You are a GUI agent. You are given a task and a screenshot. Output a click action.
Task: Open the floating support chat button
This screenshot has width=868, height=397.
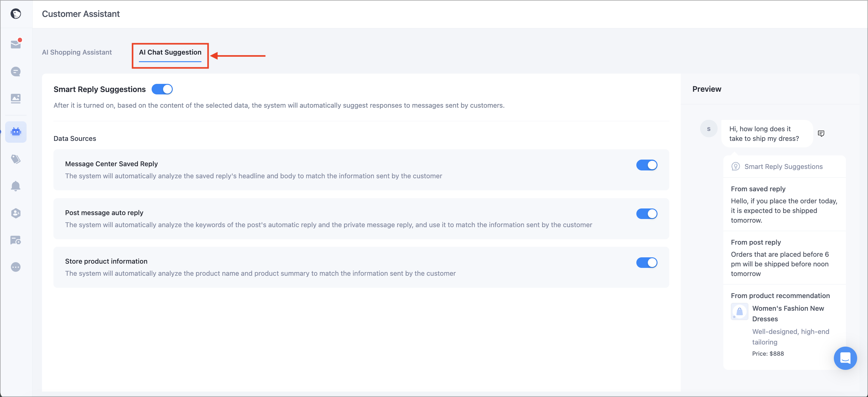(x=845, y=358)
